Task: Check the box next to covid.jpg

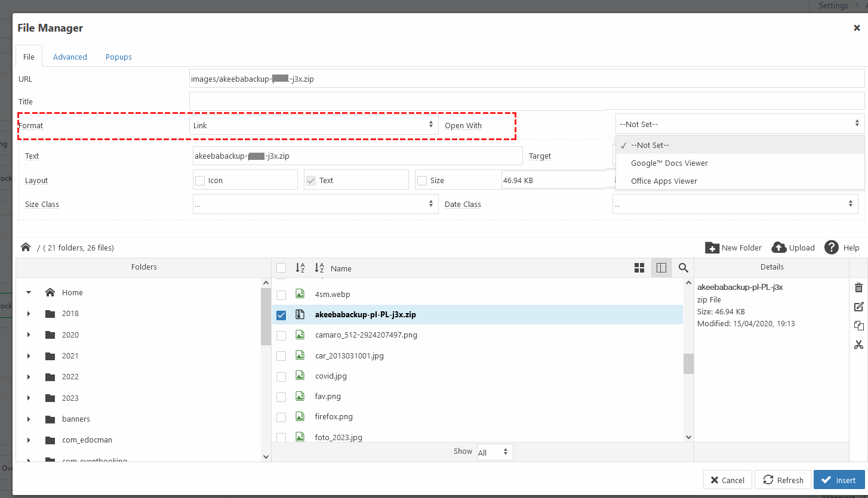Action: tap(281, 376)
